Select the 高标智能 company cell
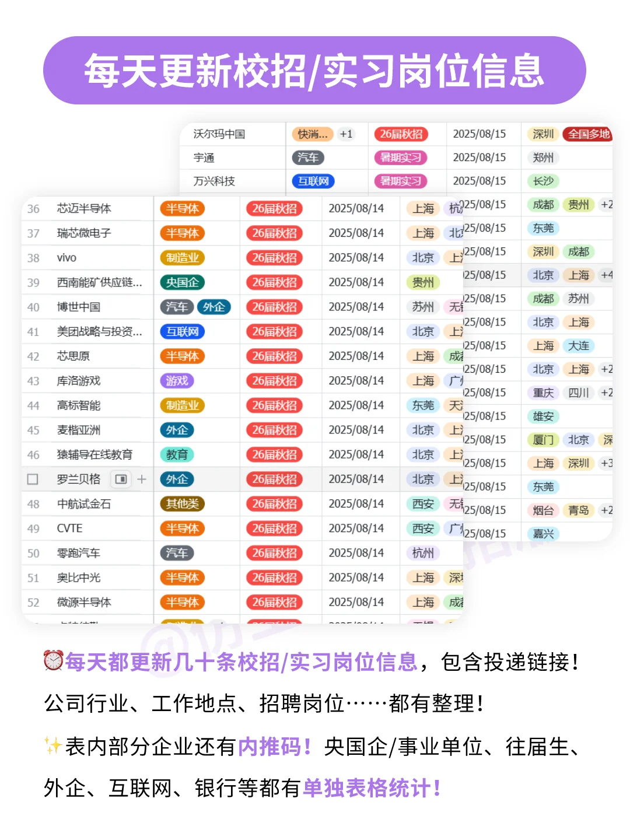Screen dimensions: 630x840 click(79, 405)
